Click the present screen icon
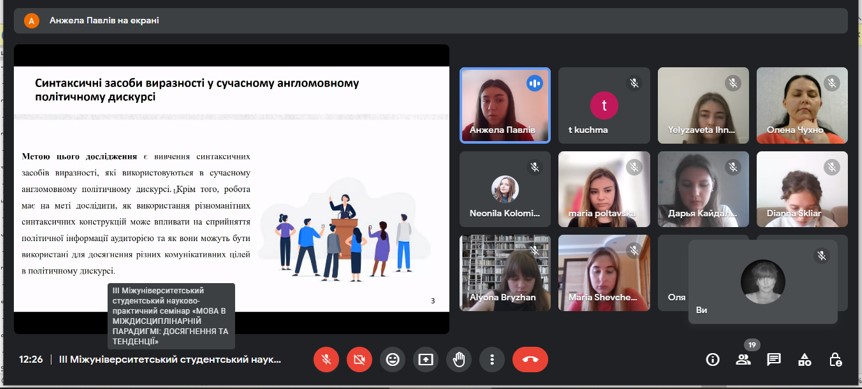 click(426, 360)
